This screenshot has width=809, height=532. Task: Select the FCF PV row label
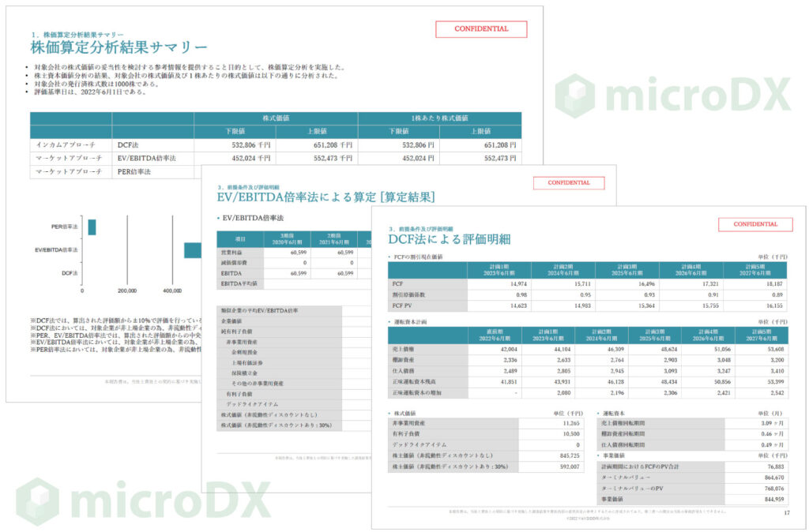[403, 304]
